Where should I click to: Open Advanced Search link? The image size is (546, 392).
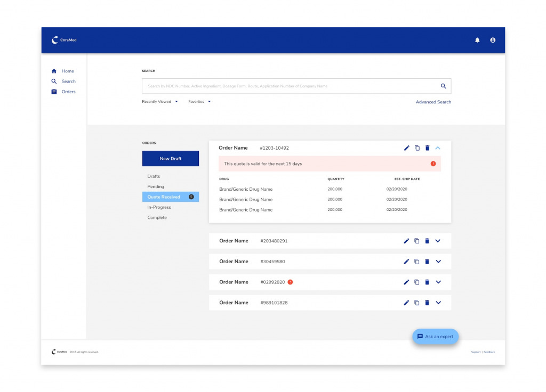tap(433, 102)
